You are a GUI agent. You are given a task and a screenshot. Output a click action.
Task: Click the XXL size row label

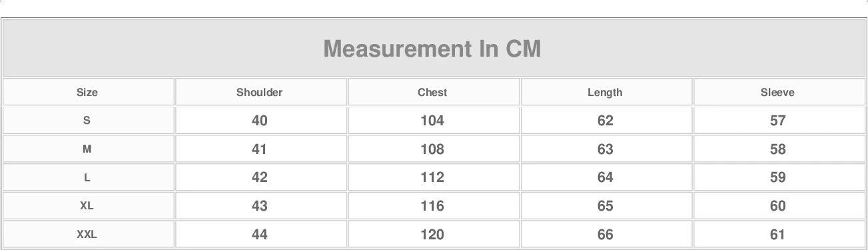87,235
